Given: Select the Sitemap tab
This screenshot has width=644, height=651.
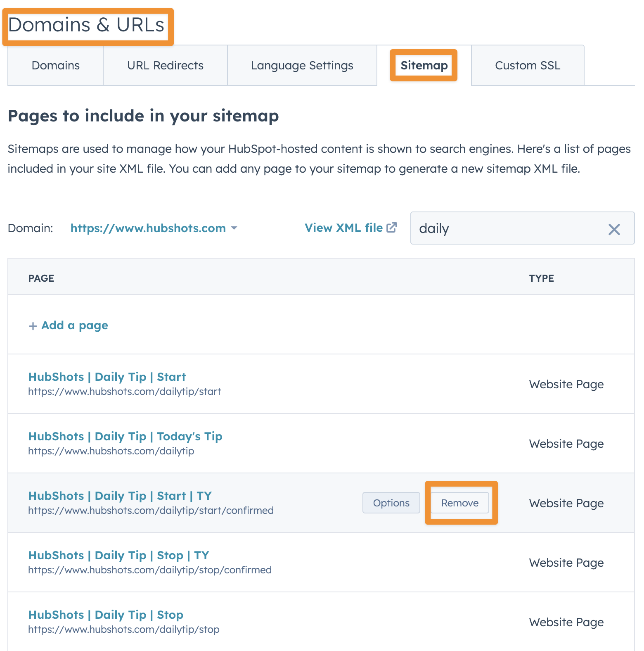Looking at the screenshot, I should (x=424, y=66).
